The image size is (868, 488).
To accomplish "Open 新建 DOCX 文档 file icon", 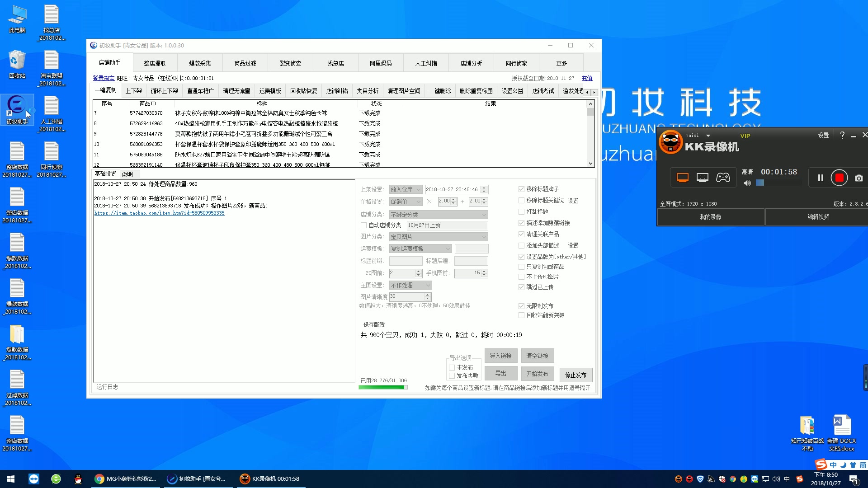I will tap(842, 433).
